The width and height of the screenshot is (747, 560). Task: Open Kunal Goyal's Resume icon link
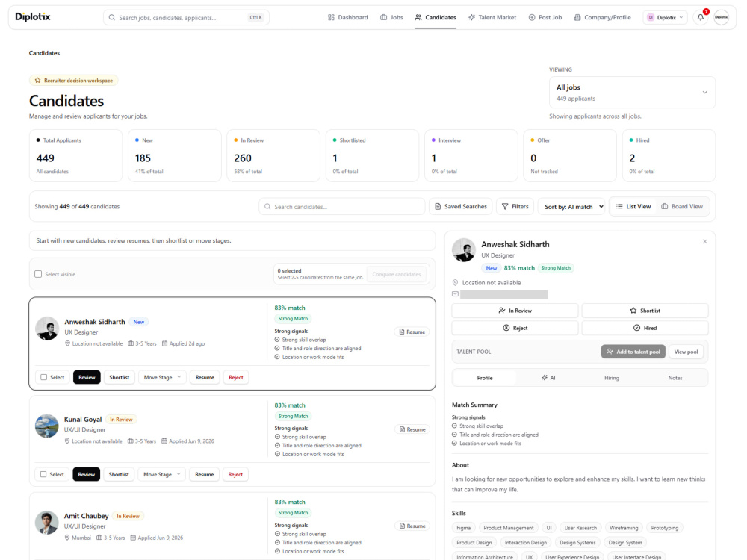pos(412,429)
